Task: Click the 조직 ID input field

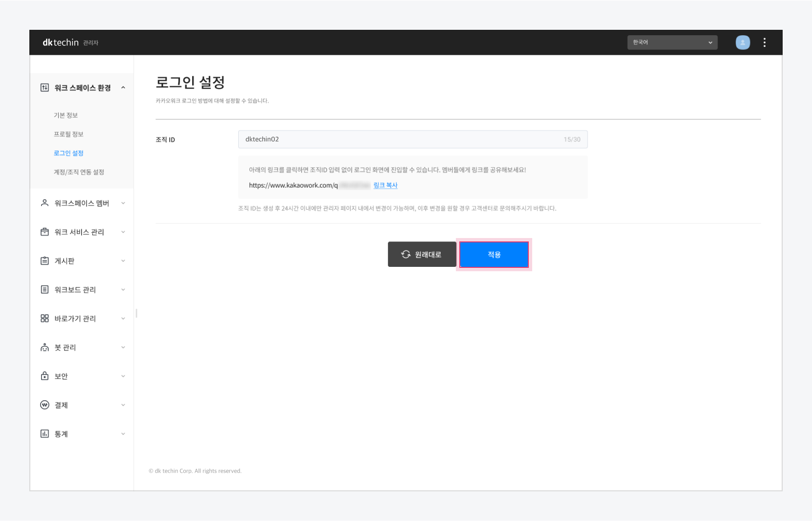Action: point(401,139)
